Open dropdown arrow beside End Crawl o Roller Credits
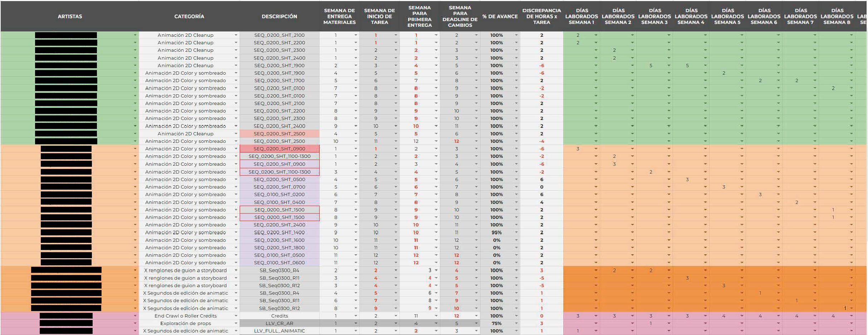Image resolution: width=868 pixels, height=335 pixels. [x=236, y=316]
